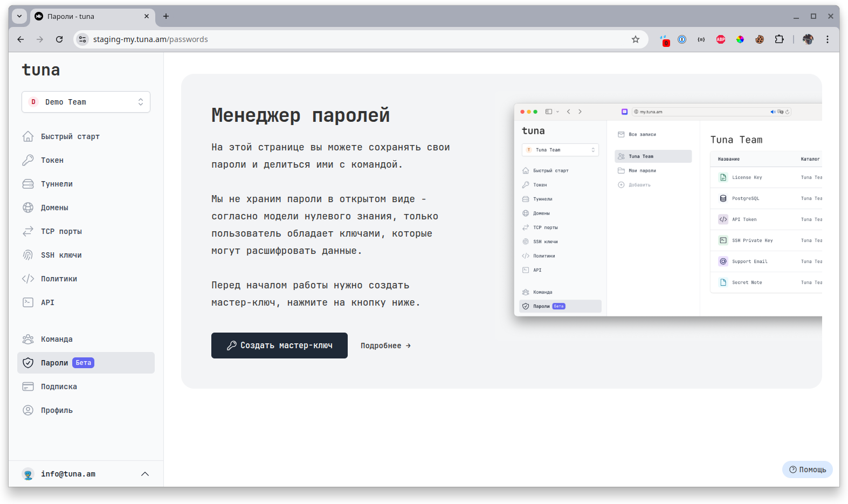Click the API terminal icon
Image resolution: width=848 pixels, height=504 pixels.
point(28,302)
